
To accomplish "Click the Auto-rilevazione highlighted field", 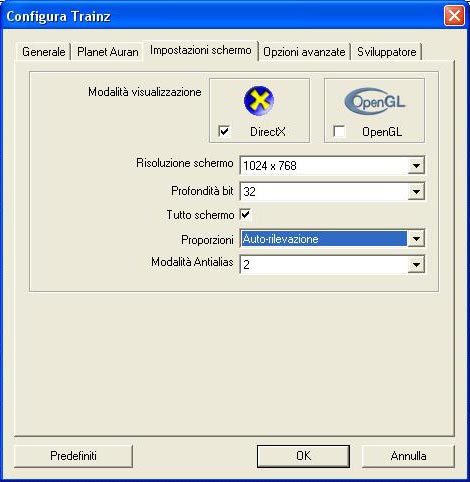I will pos(324,239).
